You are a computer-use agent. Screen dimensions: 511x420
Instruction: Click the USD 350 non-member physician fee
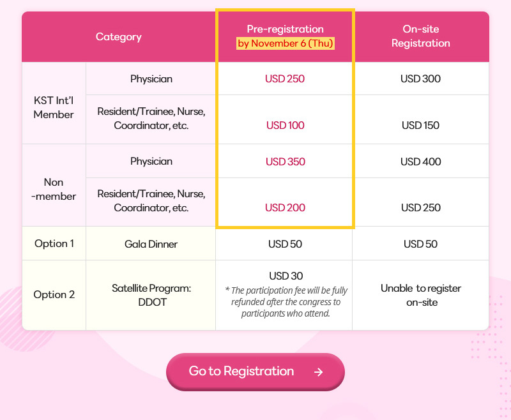pyautogui.click(x=285, y=161)
